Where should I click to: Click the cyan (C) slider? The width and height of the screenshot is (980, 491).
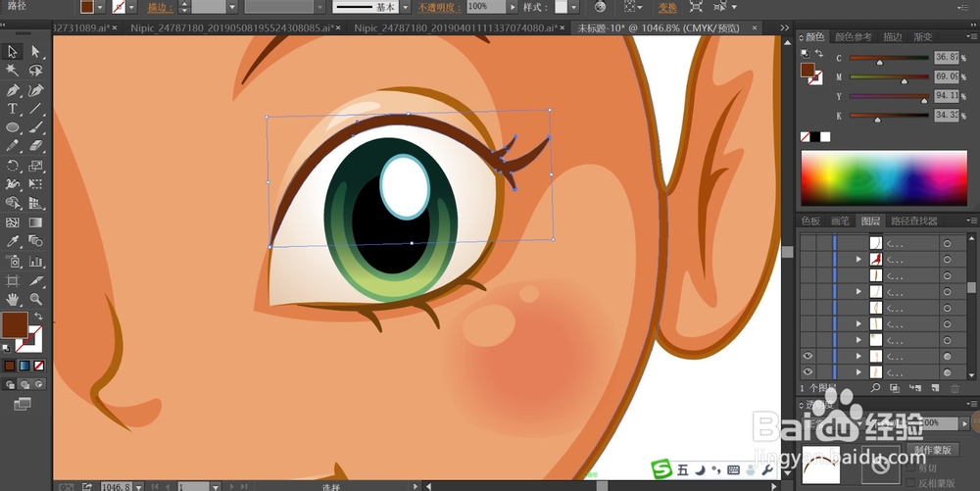coord(889,58)
